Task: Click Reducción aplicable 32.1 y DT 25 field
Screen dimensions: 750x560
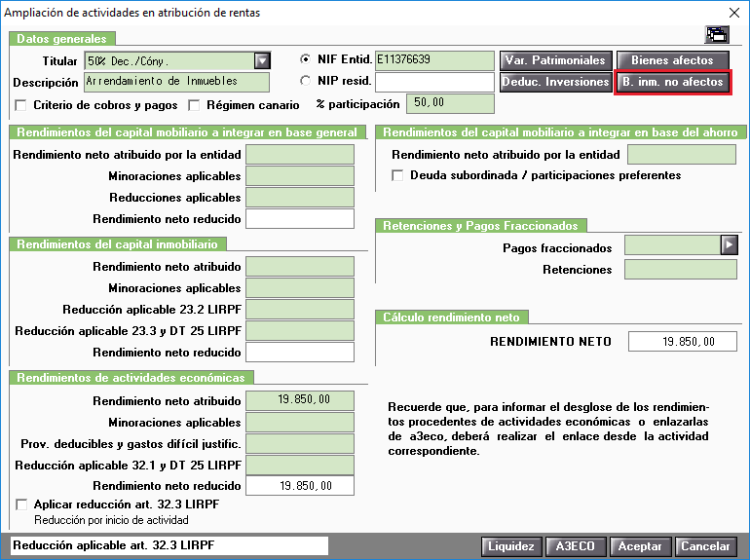Action: (300, 465)
